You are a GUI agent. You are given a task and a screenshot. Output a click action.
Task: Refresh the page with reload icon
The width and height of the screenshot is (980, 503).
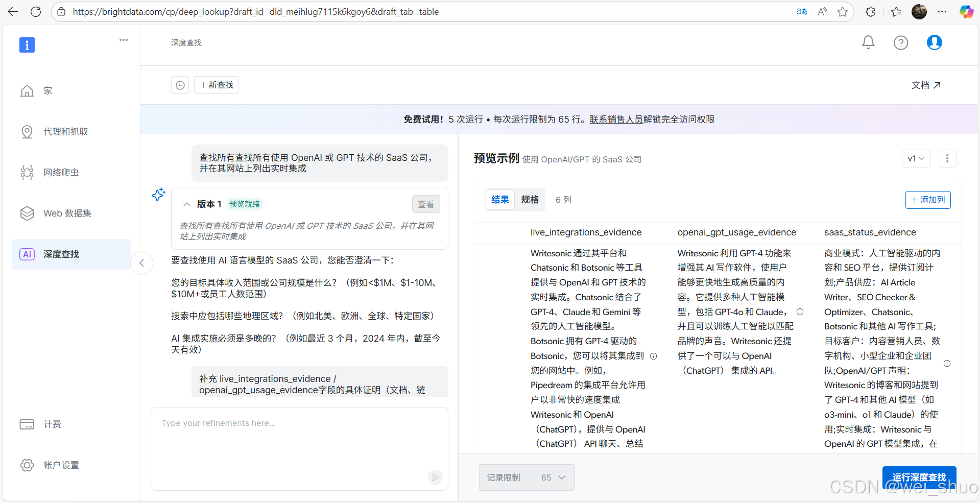pyautogui.click(x=36, y=11)
